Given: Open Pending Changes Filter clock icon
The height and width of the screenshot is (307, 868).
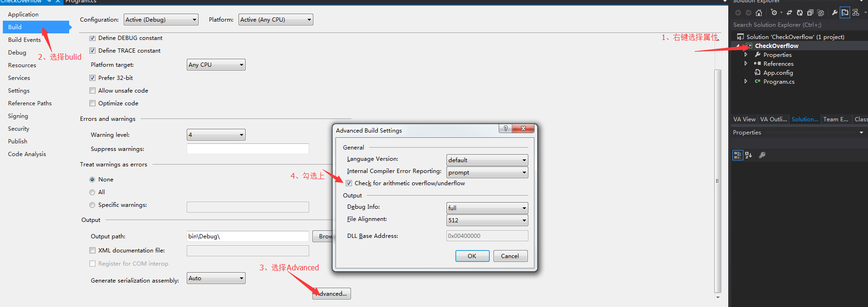Looking at the screenshot, I should 774,12.
